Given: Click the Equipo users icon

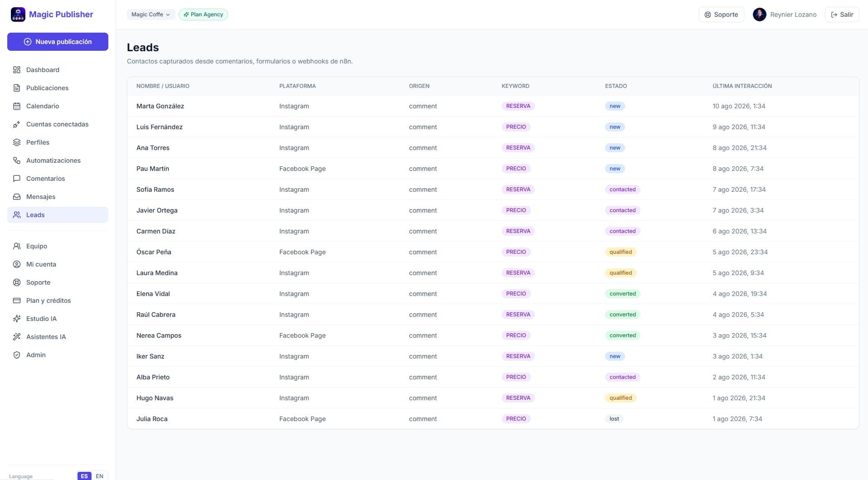Looking at the screenshot, I should (x=17, y=246).
